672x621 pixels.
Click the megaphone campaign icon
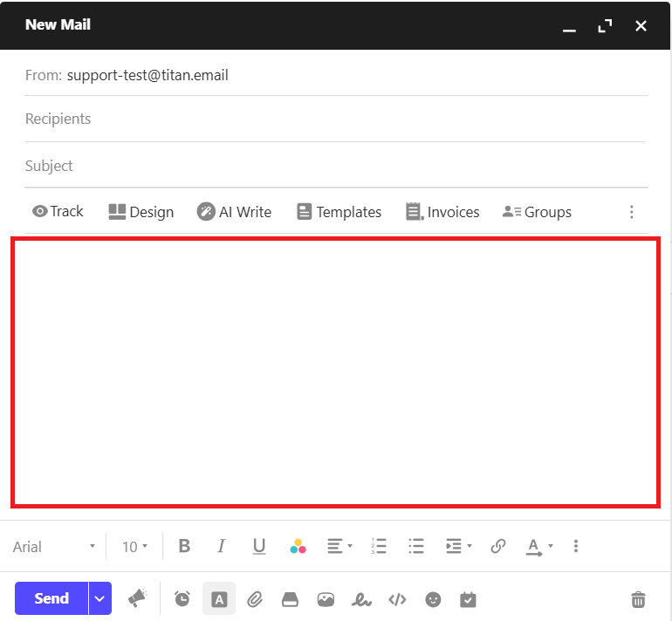pyautogui.click(x=137, y=597)
